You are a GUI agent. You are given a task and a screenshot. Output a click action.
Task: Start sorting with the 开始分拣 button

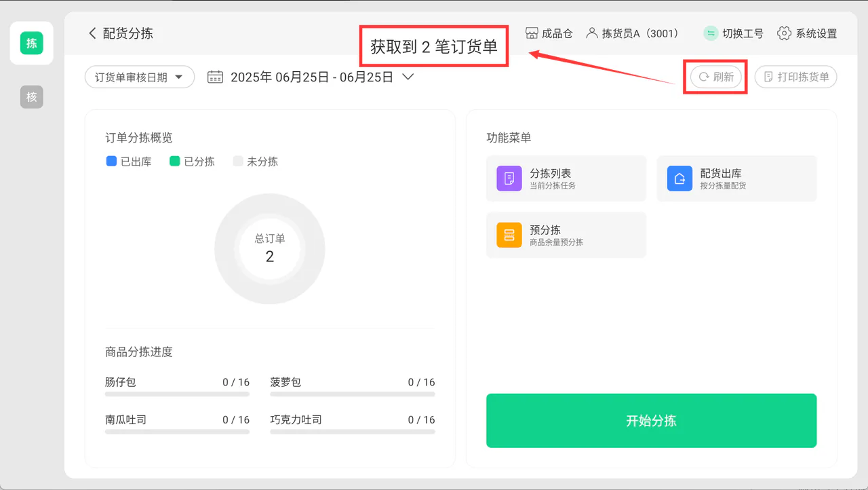point(651,421)
